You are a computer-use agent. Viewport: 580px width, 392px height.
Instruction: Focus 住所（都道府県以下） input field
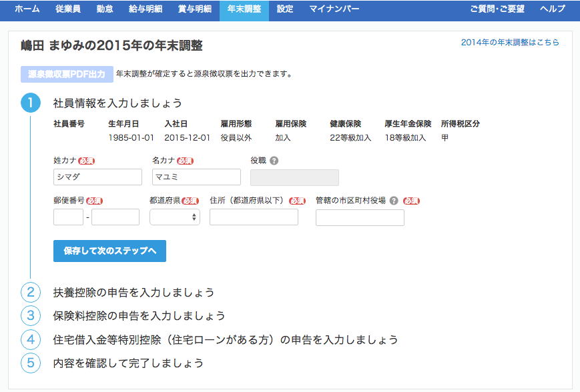point(254,217)
